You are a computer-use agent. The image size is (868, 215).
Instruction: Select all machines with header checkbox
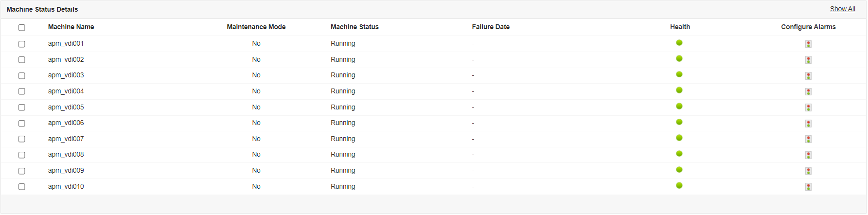click(x=22, y=28)
